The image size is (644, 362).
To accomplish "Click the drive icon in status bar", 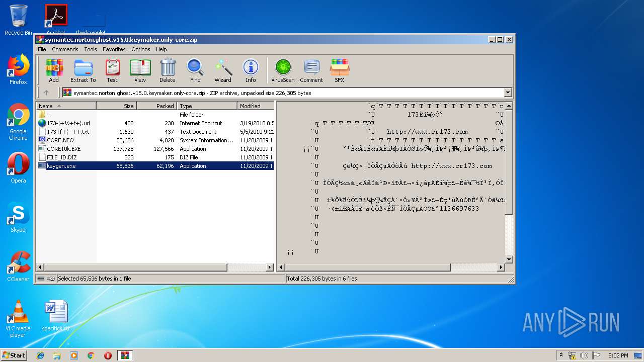I will pos(41,279).
